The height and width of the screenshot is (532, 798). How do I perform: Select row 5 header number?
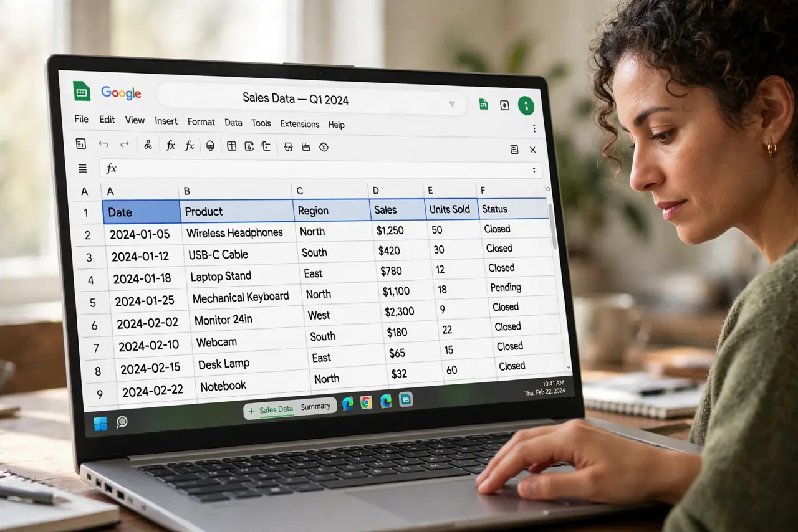pyautogui.click(x=93, y=303)
